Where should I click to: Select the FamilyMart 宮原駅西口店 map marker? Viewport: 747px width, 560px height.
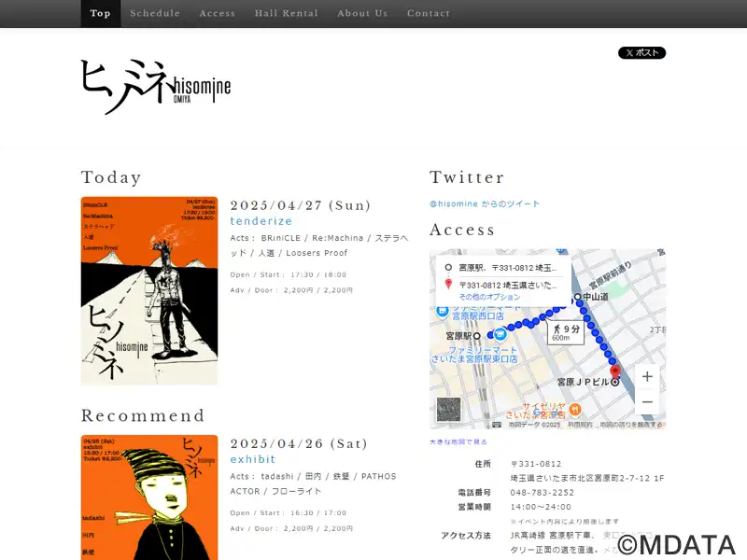coord(443,312)
